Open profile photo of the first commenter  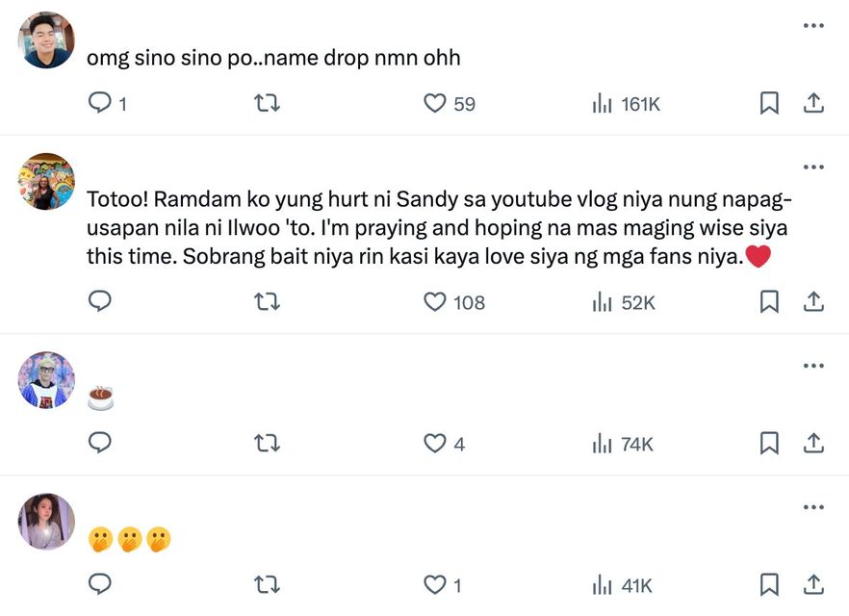coord(46,40)
